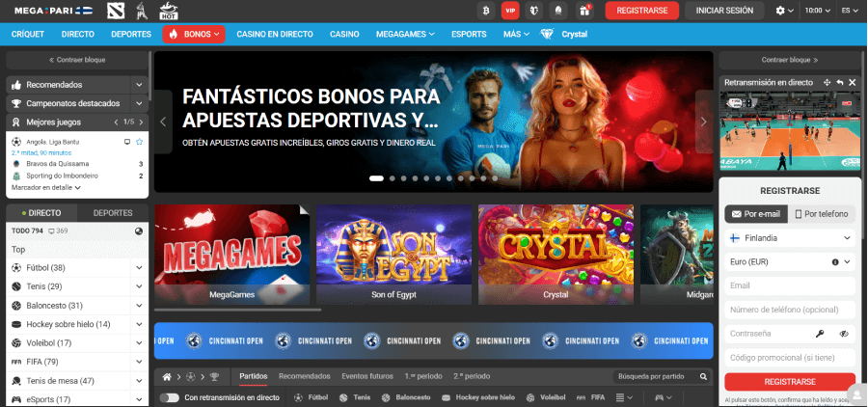Open the HOT games icon in header
The width and height of the screenshot is (868, 407).
(x=168, y=10)
